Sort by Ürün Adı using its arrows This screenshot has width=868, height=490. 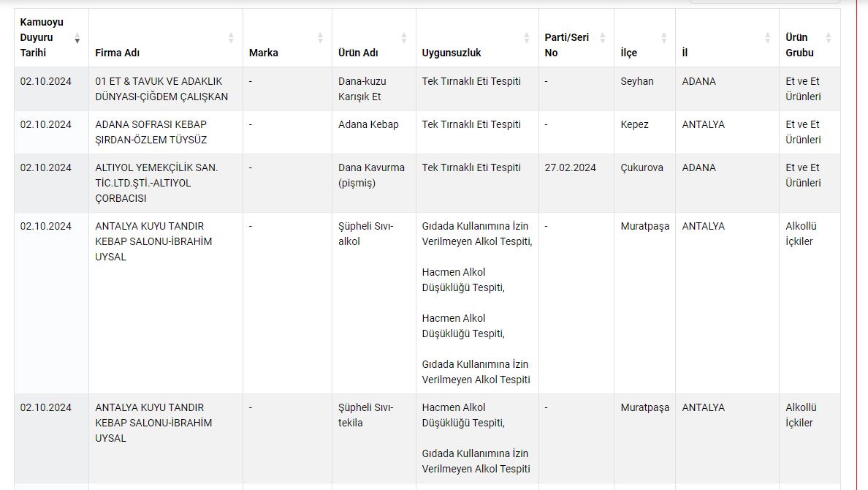(404, 38)
